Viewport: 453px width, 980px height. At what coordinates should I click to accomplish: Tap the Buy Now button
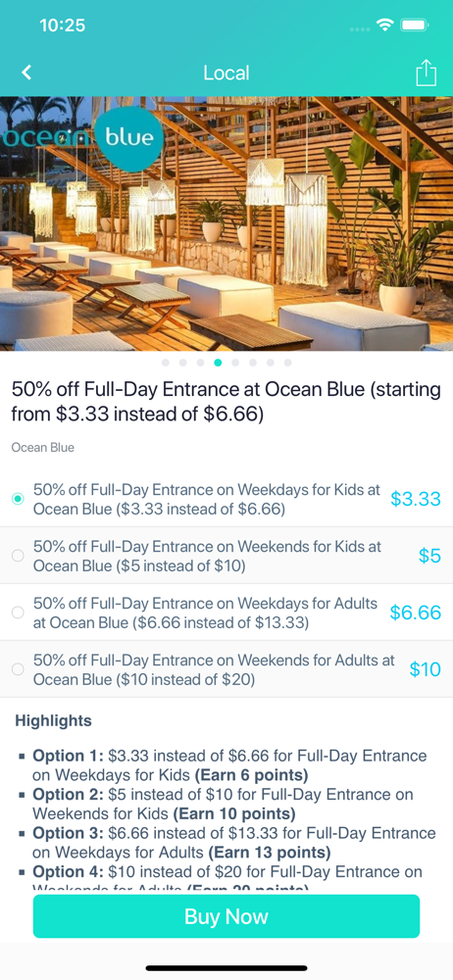tap(226, 916)
